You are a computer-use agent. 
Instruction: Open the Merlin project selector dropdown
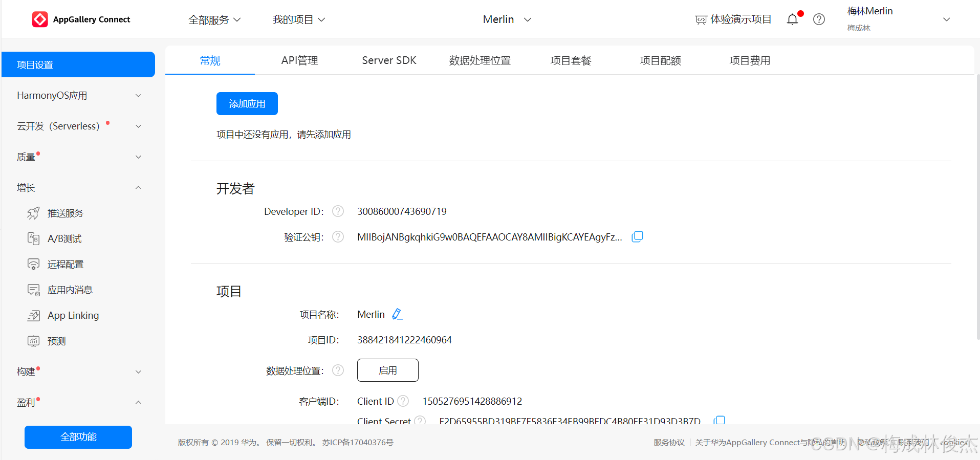507,19
